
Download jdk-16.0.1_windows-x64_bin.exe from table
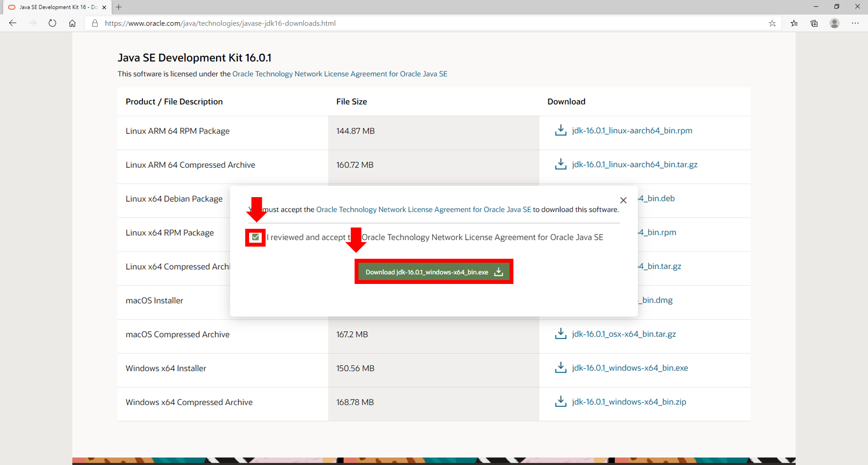click(630, 368)
